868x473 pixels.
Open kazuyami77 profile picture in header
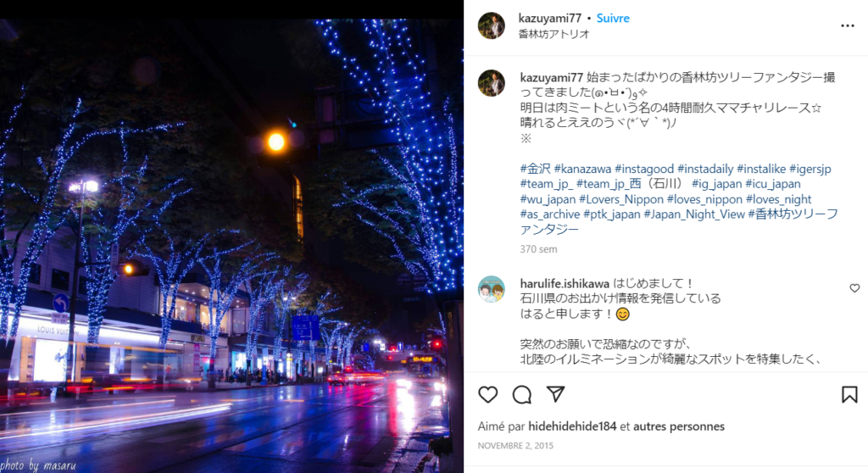[492, 25]
